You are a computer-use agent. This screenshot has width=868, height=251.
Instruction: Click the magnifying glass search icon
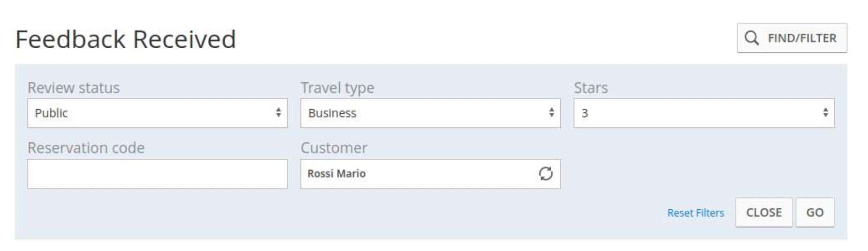tap(751, 38)
